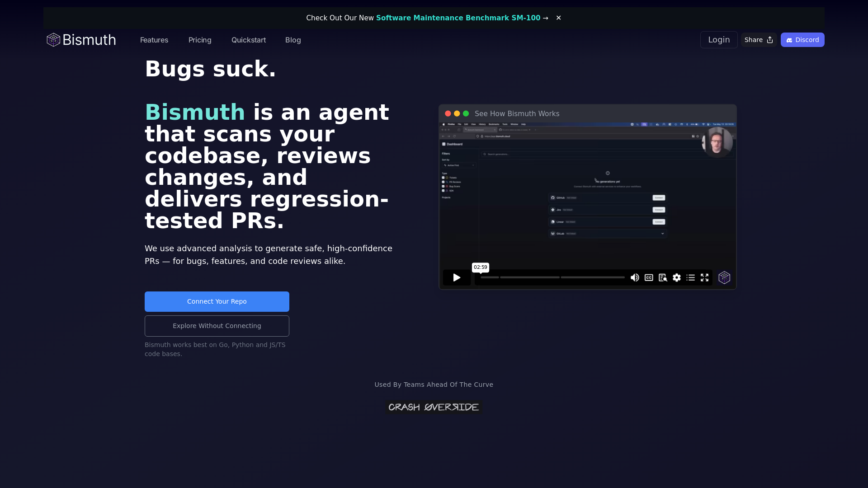Click the red dot on video window
This screenshot has height=488, width=868.
click(448, 114)
